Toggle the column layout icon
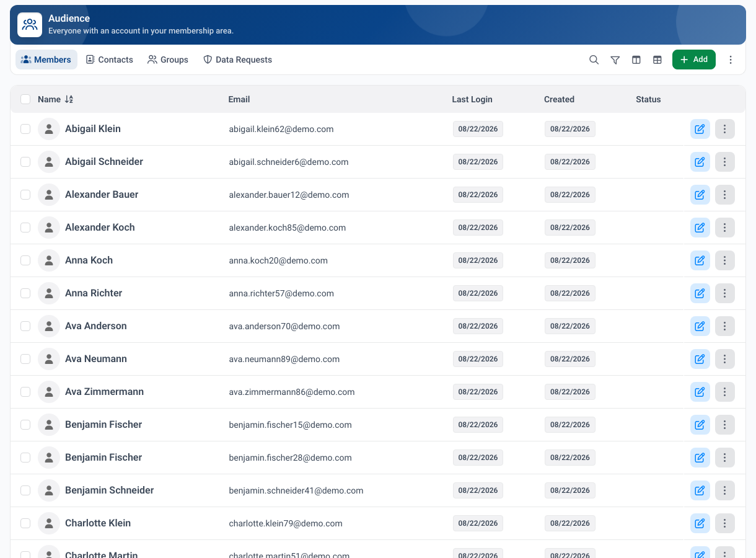The width and height of the screenshot is (756, 558). point(636,60)
